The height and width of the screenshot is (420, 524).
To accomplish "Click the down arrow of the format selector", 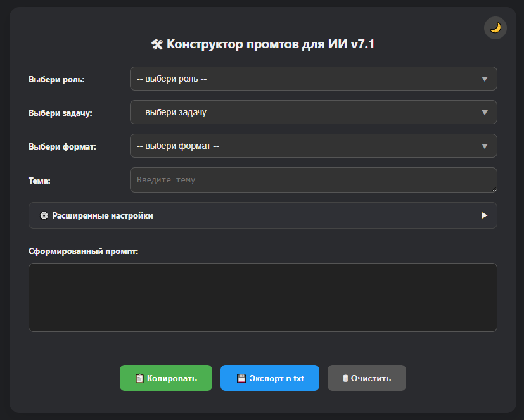I will [485, 146].
